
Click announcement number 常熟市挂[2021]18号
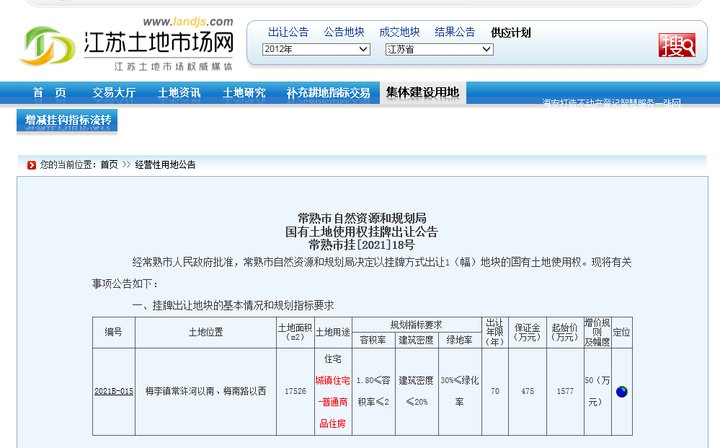tap(361, 245)
